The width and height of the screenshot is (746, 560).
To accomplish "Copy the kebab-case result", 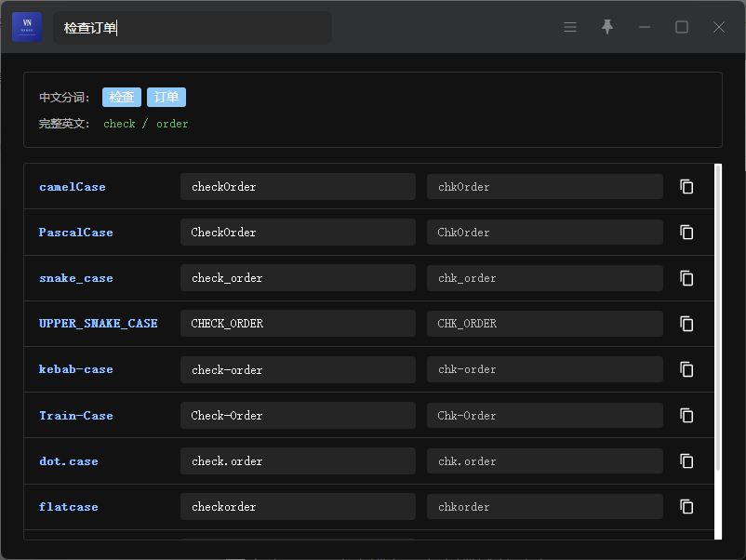I will 686,369.
